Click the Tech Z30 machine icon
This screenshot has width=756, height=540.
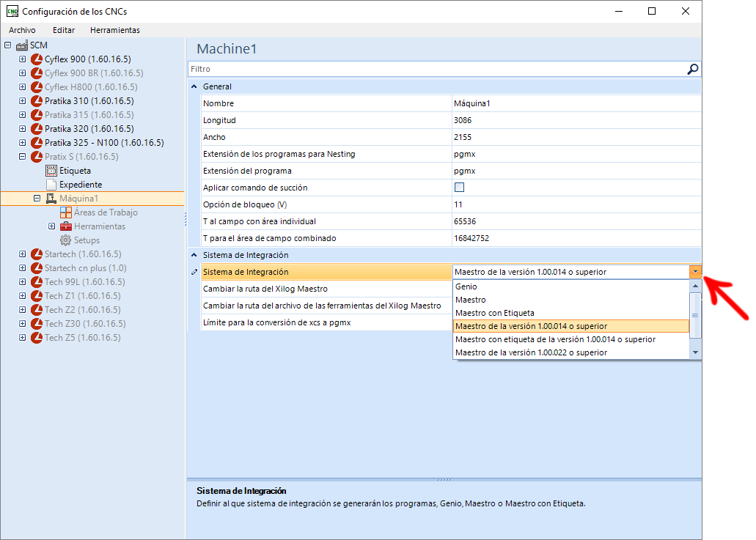click(x=37, y=324)
